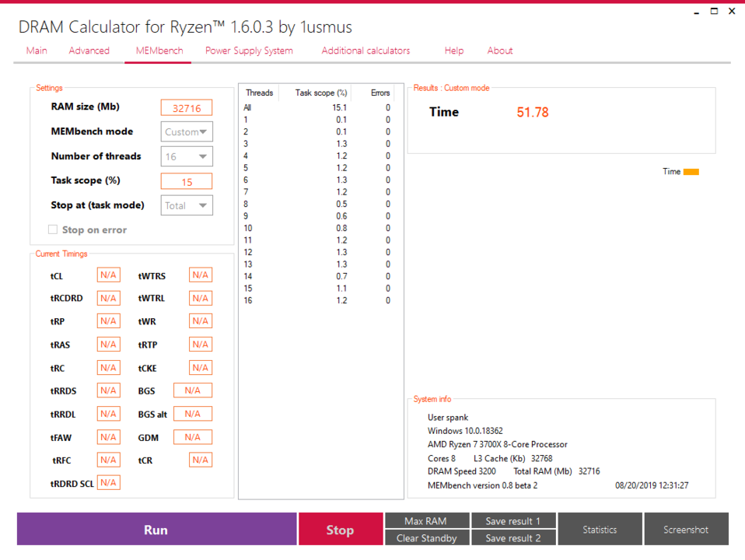The image size is (745, 560).
Task: Select the tCL timing field
Action: coord(108,275)
